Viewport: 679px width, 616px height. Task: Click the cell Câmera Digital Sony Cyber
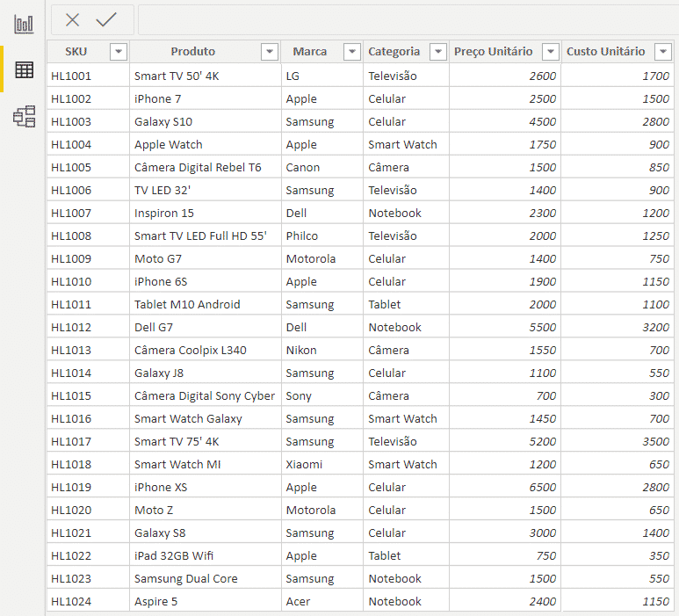206,396
